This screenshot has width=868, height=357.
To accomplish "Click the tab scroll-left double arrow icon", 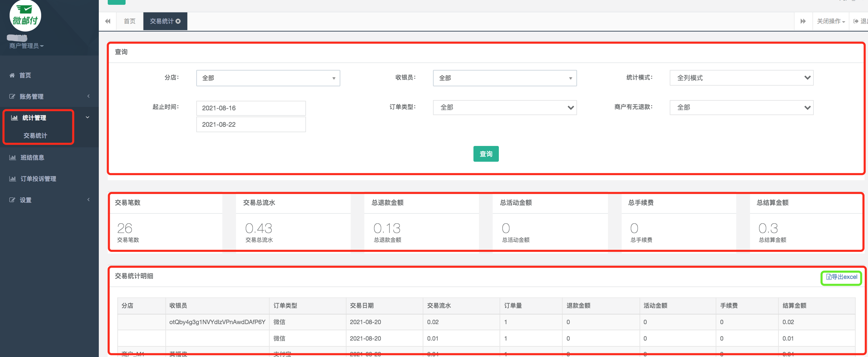I will pos(108,21).
